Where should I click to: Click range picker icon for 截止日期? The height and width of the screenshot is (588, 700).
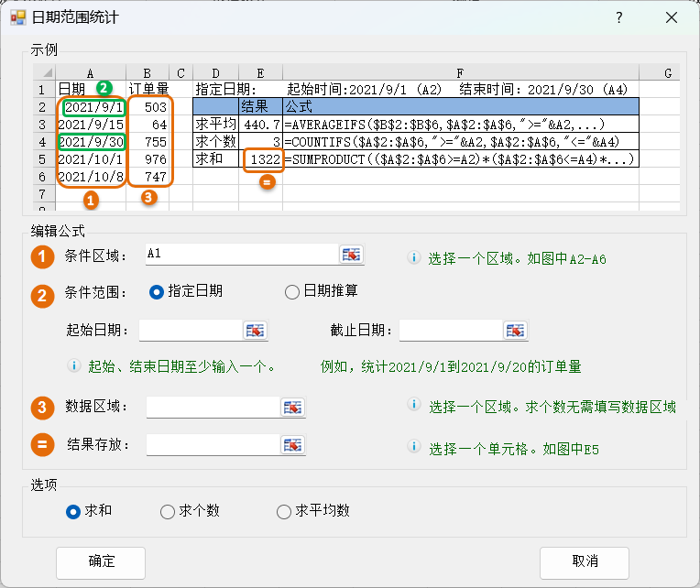coord(516,331)
